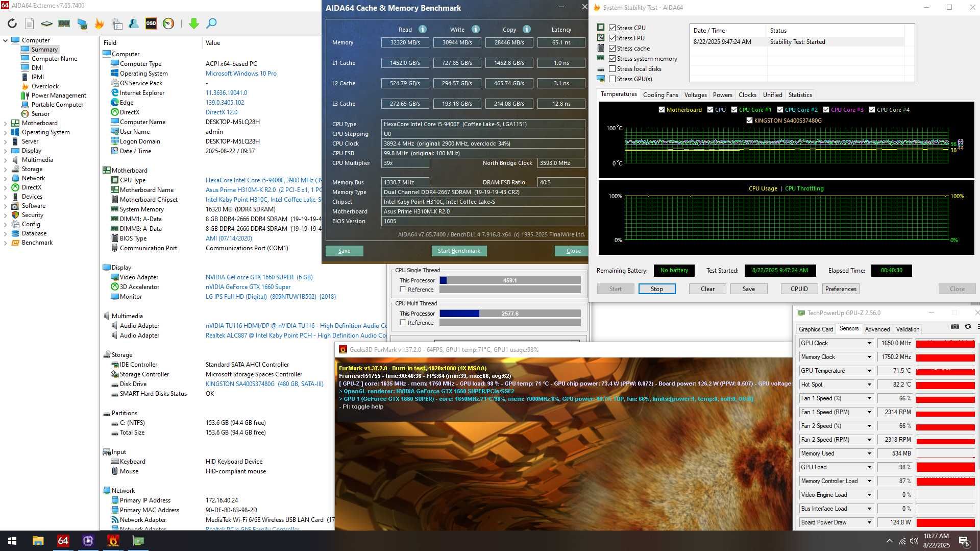Switch to FurMark taskbar icon
Image resolution: width=980 pixels, height=551 pixels.
[x=113, y=541]
